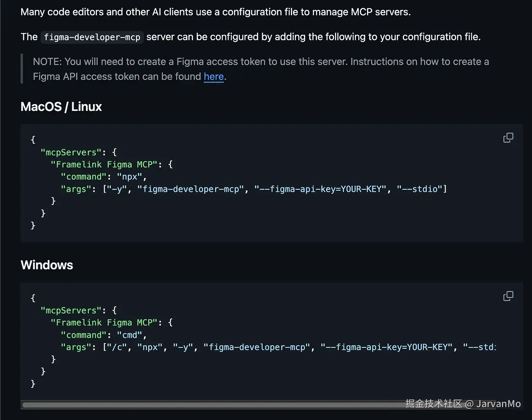Click the "args" key in MacOS block
The width and height of the screenshot is (532, 420).
pos(76,189)
